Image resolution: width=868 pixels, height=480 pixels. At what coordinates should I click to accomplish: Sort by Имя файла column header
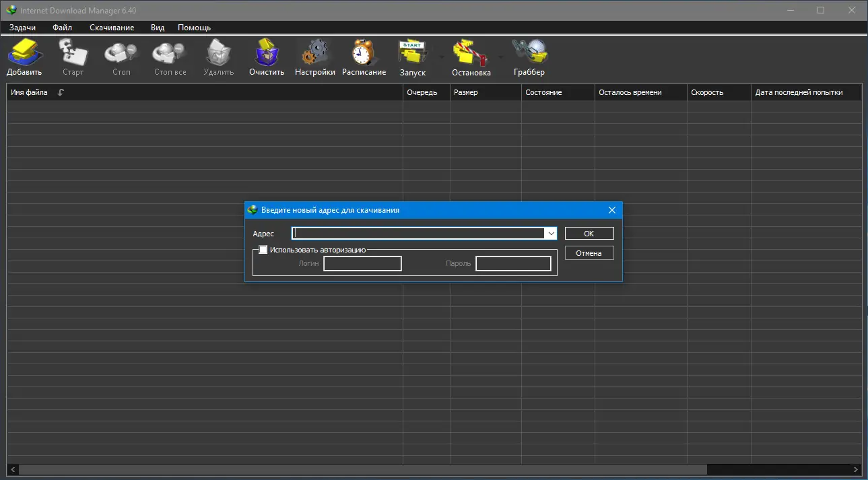pyautogui.click(x=205, y=92)
